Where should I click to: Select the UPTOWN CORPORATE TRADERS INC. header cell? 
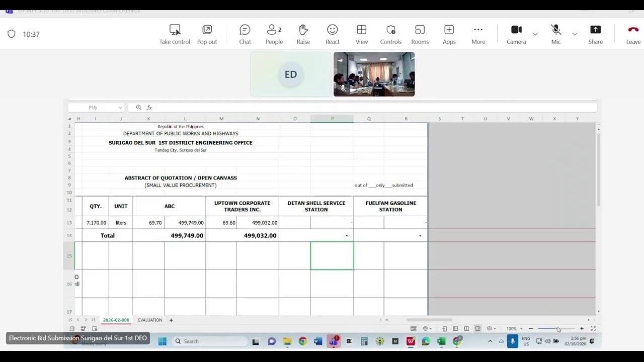(242, 206)
